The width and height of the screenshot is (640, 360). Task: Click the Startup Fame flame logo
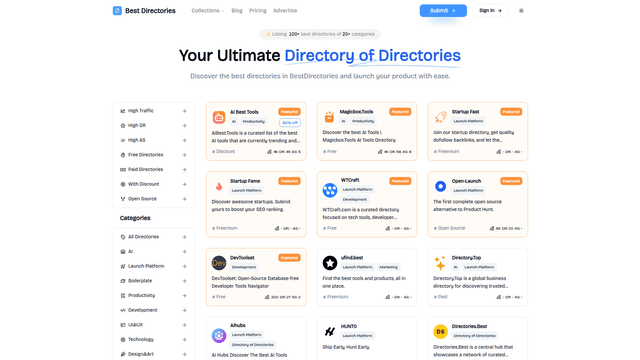[219, 187]
